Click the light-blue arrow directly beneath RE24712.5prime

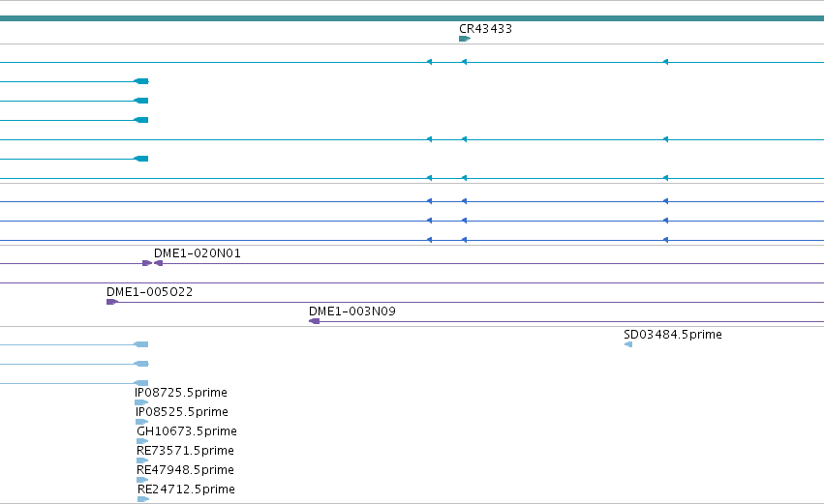[x=143, y=499]
